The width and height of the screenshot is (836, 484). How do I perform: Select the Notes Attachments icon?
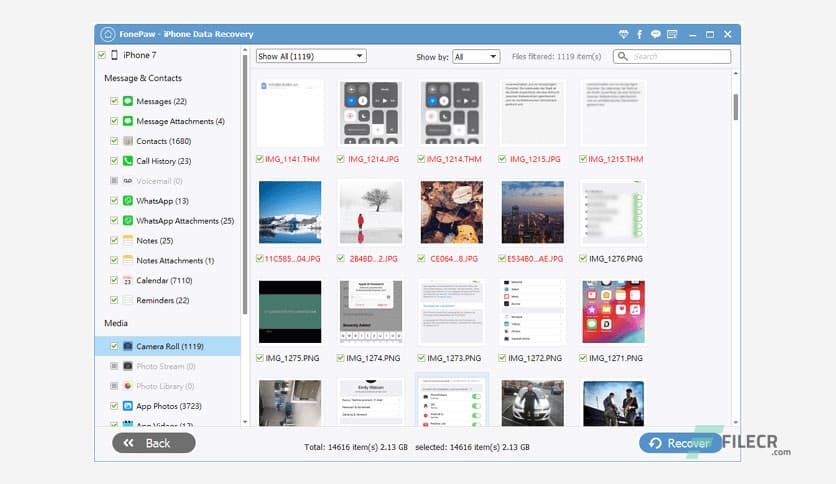(x=128, y=260)
